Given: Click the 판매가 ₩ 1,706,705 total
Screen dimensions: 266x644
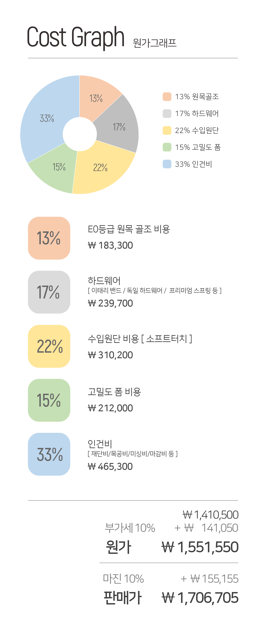Looking at the screenshot, I should [x=200, y=598].
